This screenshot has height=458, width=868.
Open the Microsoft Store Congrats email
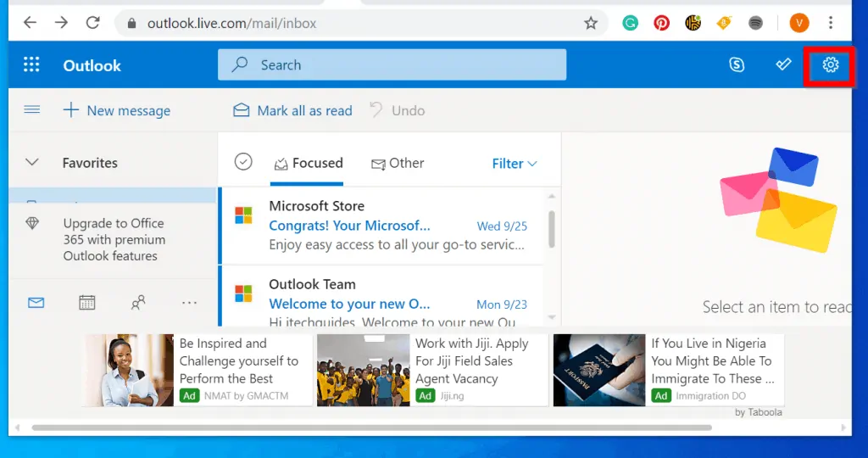(382, 226)
